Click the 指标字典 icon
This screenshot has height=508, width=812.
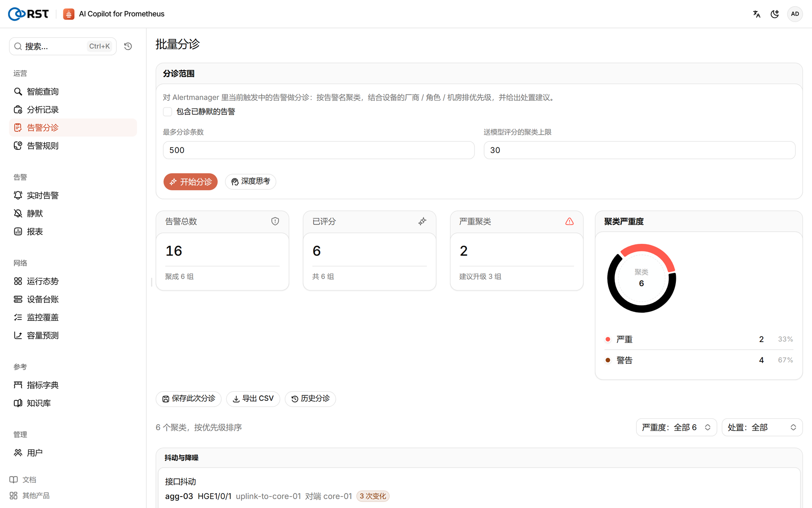coord(18,385)
